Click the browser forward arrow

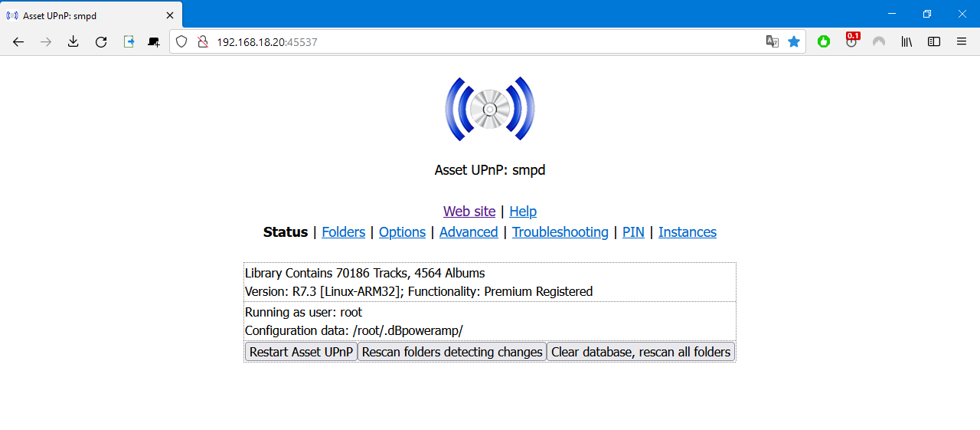(46, 42)
